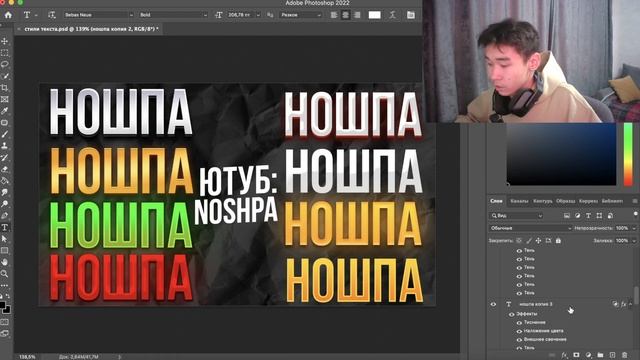Select the Lasso tool
640x360 pixels.
pyautogui.click(x=5, y=64)
